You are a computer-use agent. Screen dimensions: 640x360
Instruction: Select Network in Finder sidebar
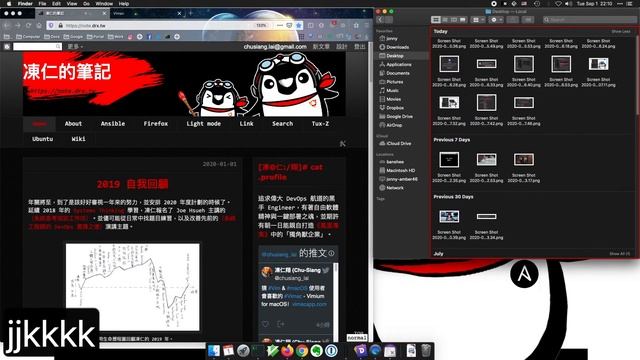(x=395, y=188)
